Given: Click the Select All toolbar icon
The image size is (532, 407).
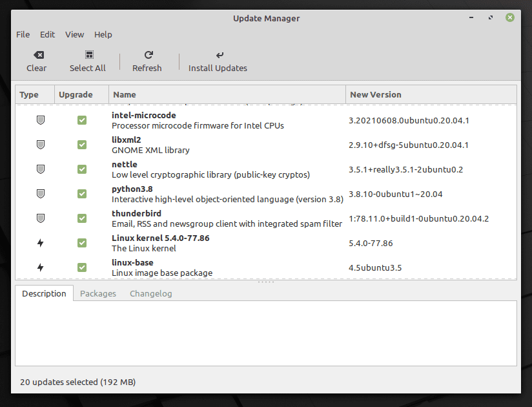Looking at the screenshot, I should [88, 56].
